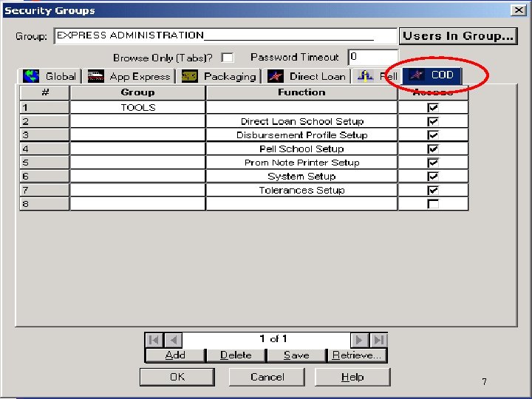Select row number 3 header
Image resolution: width=532 pixels, height=399 pixels.
(x=44, y=135)
